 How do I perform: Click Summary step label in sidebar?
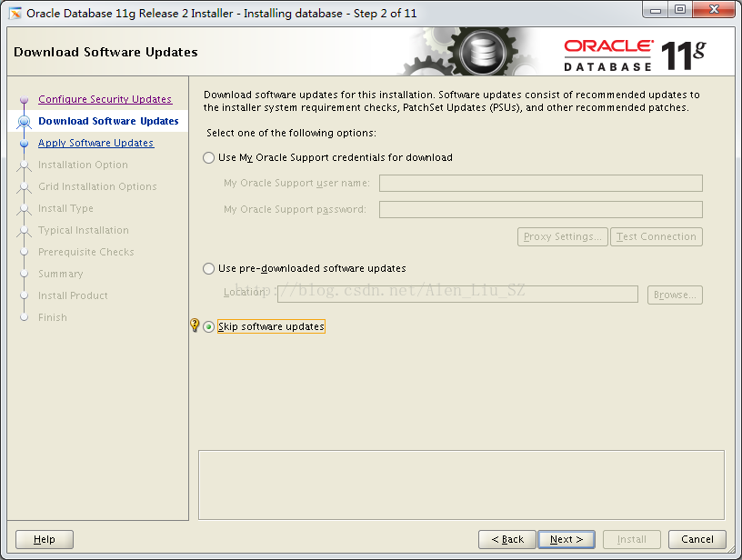click(61, 274)
